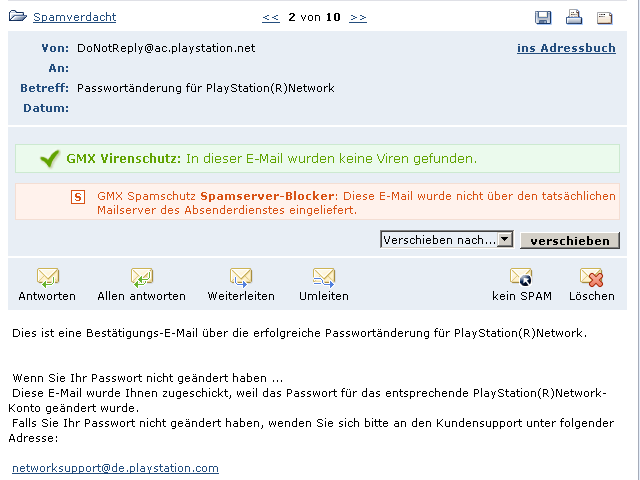Image resolution: width=640 pixels, height=480 pixels.
Task: Click the print icon
Action: pyautogui.click(x=574, y=17)
